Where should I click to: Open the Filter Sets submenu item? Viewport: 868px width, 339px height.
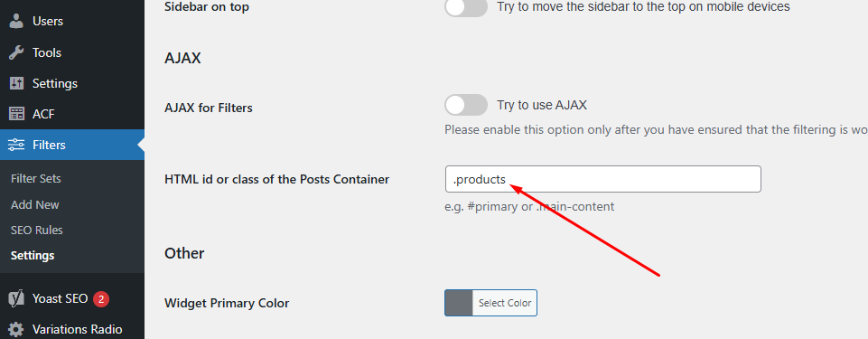coord(36,179)
